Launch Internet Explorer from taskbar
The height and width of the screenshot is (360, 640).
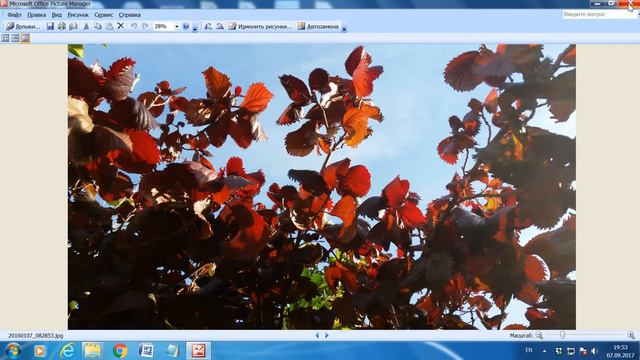[67, 351]
